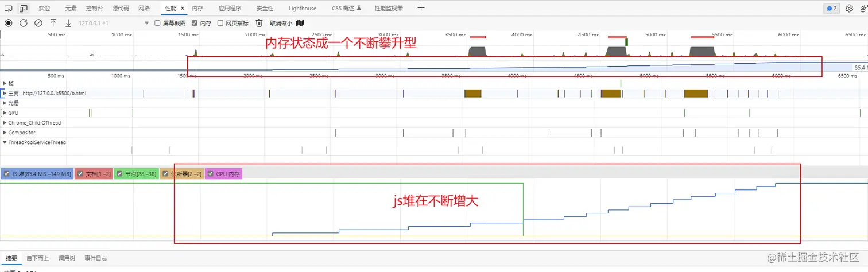Open the CSS 概述 tab
The height and width of the screenshot is (272, 868).
[x=347, y=9]
